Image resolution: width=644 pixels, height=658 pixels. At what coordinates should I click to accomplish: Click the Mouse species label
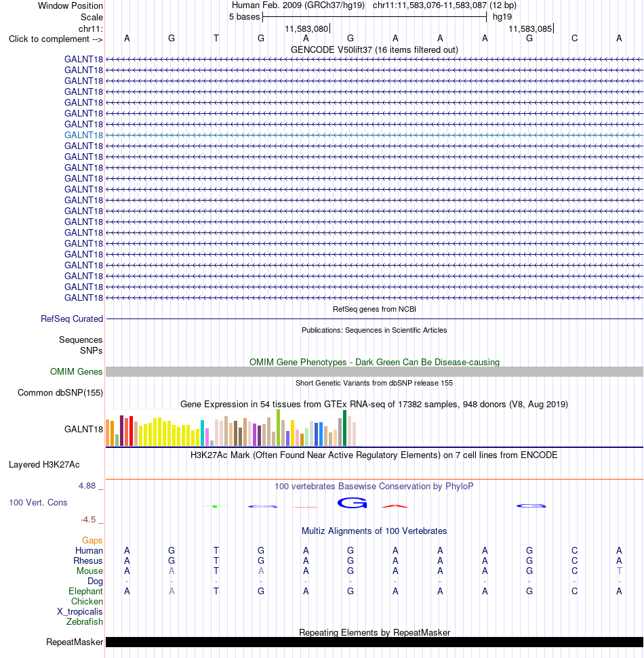(x=89, y=571)
